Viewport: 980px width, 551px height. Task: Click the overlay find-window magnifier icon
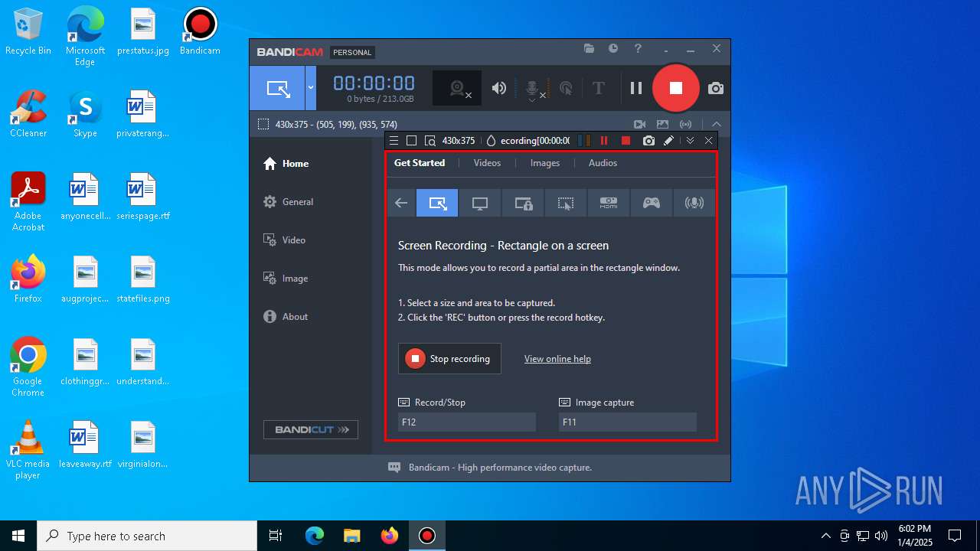pyautogui.click(x=430, y=141)
